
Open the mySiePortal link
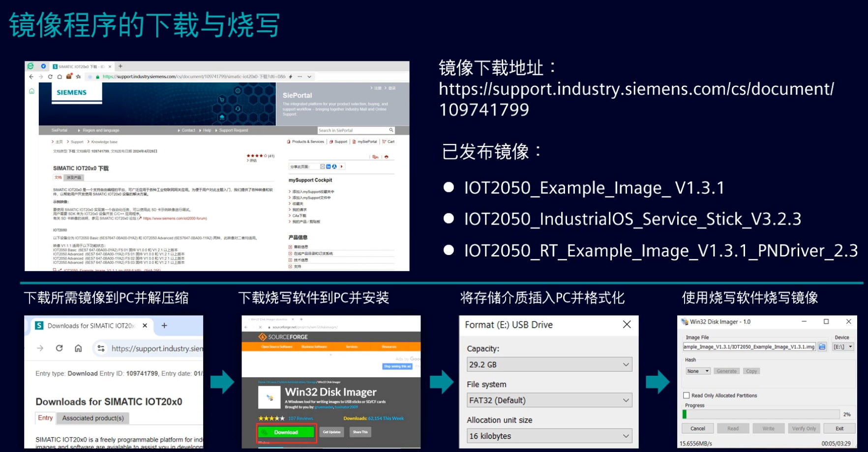367,141
